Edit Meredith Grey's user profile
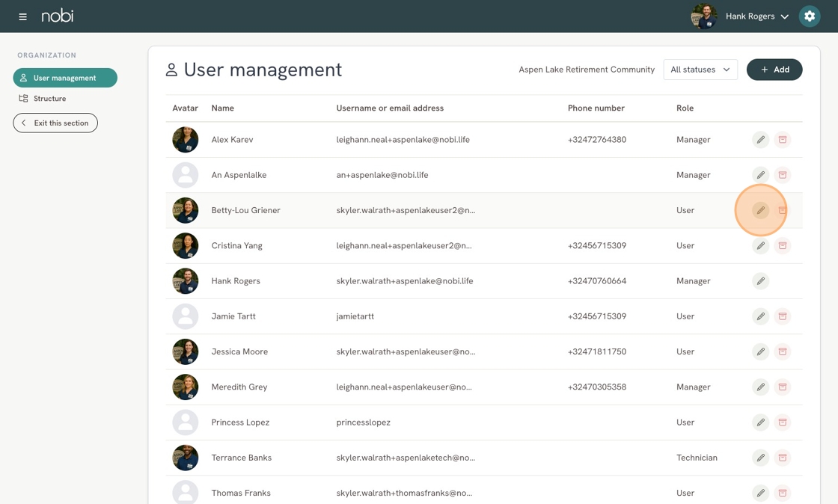838x504 pixels. [760, 387]
